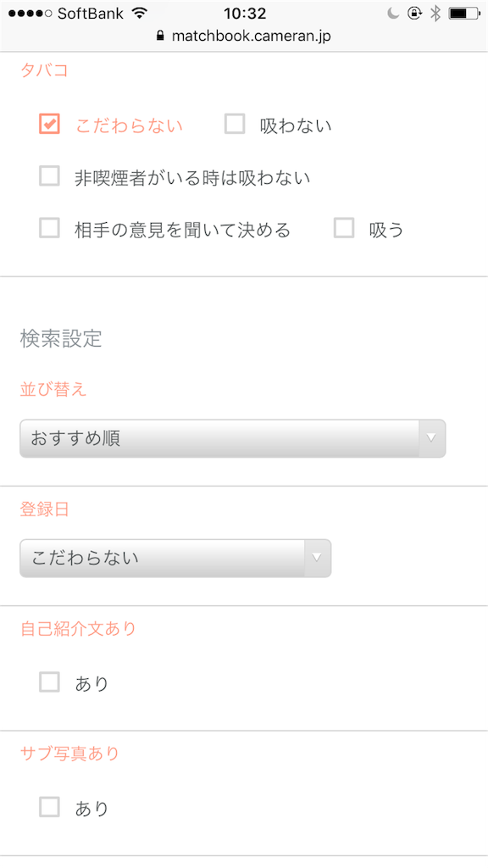Screen dimensions: 488x868
Task: Enable サブ写真あり checkbox
Action: 49,807
